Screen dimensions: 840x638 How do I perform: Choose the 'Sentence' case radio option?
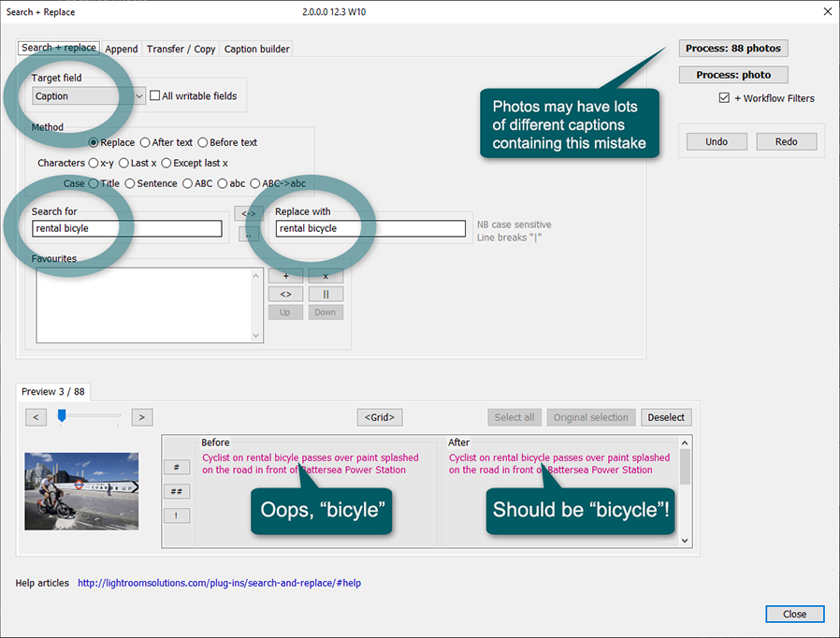click(x=130, y=183)
